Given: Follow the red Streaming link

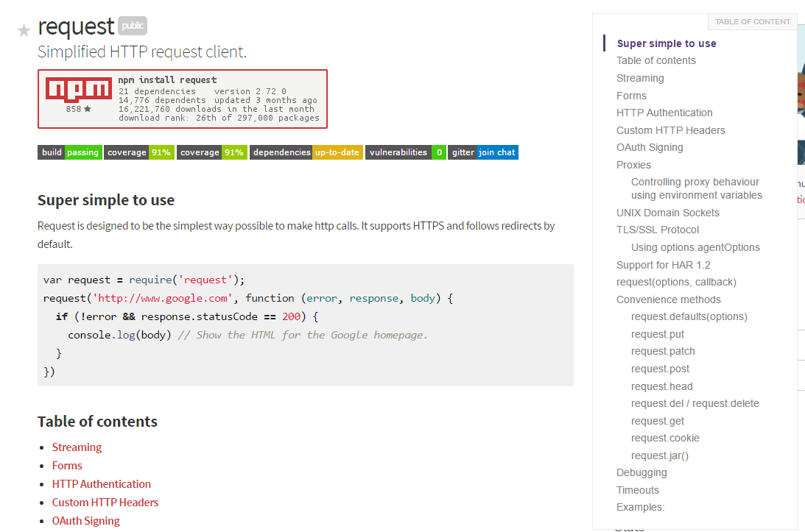Looking at the screenshot, I should point(77,447).
